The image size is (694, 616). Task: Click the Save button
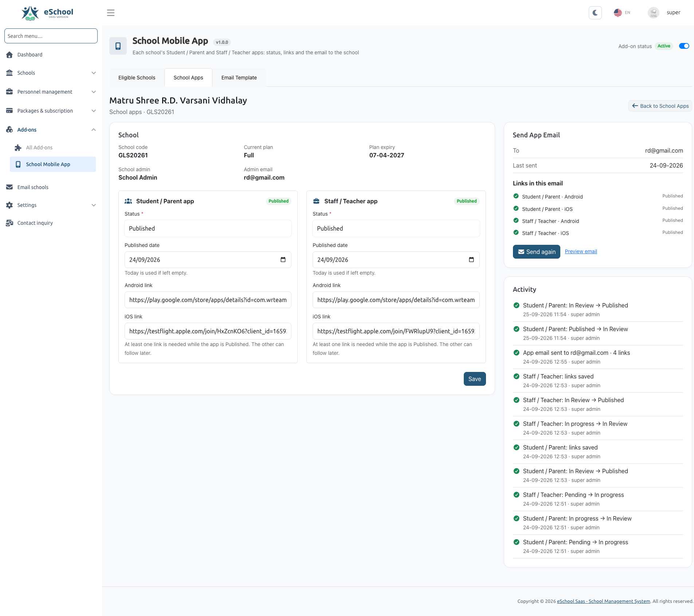[475, 379]
